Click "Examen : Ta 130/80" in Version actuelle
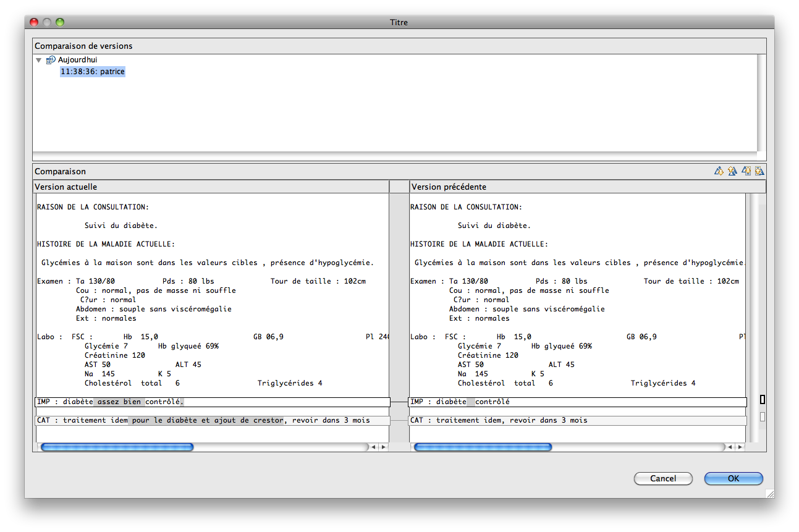Image resolution: width=799 pixels, height=532 pixels. pyautogui.click(x=76, y=281)
